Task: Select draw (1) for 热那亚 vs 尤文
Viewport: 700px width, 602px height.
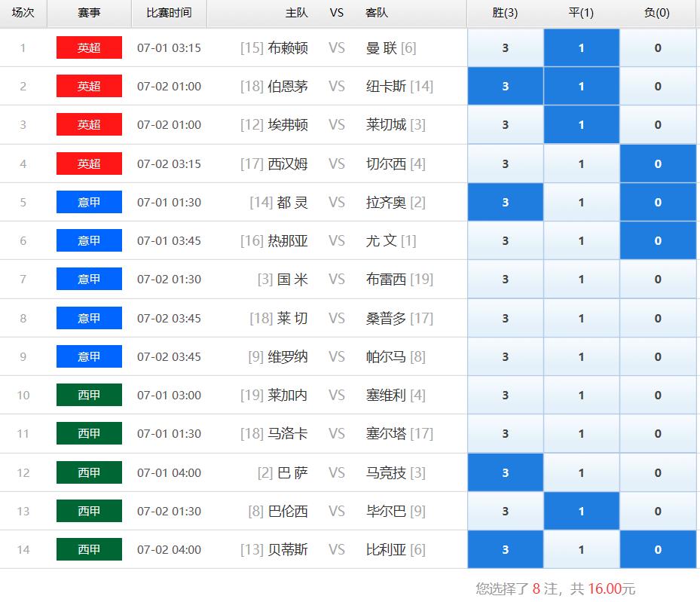Action: (581, 240)
